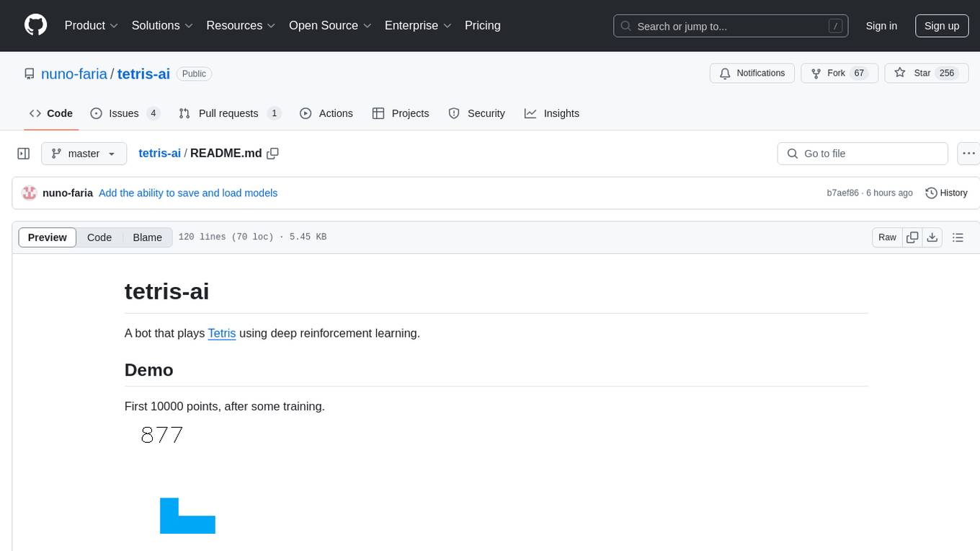Open the Actions tab
Screen dimensions: 980x551
pos(326,113)
